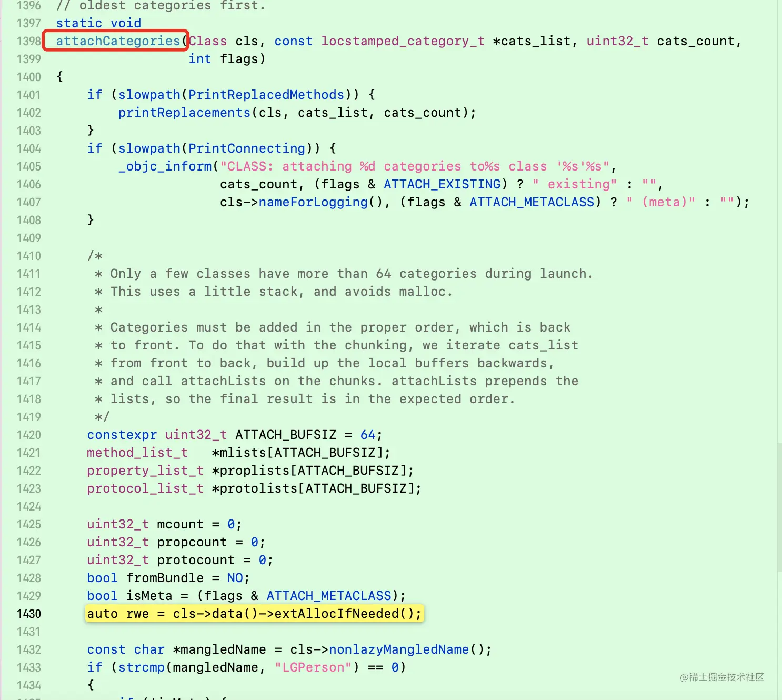Click the "int flags)" parameter on line 1399
Image resolution: width=782 pixels, height=700 pixels.
point(227,59)
